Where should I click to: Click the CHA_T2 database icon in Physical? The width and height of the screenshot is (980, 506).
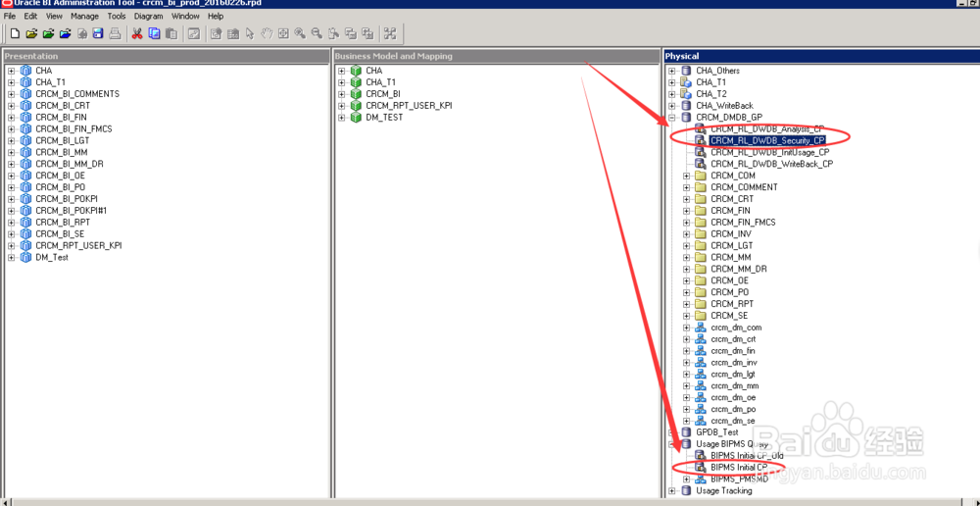pyautogui.click(x=686, y=94)
